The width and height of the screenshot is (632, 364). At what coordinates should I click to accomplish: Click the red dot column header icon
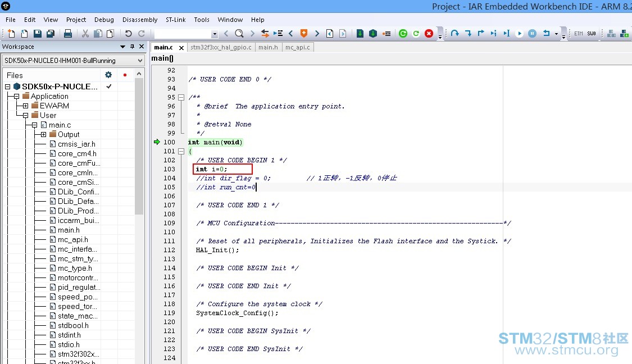coord(125,75)
